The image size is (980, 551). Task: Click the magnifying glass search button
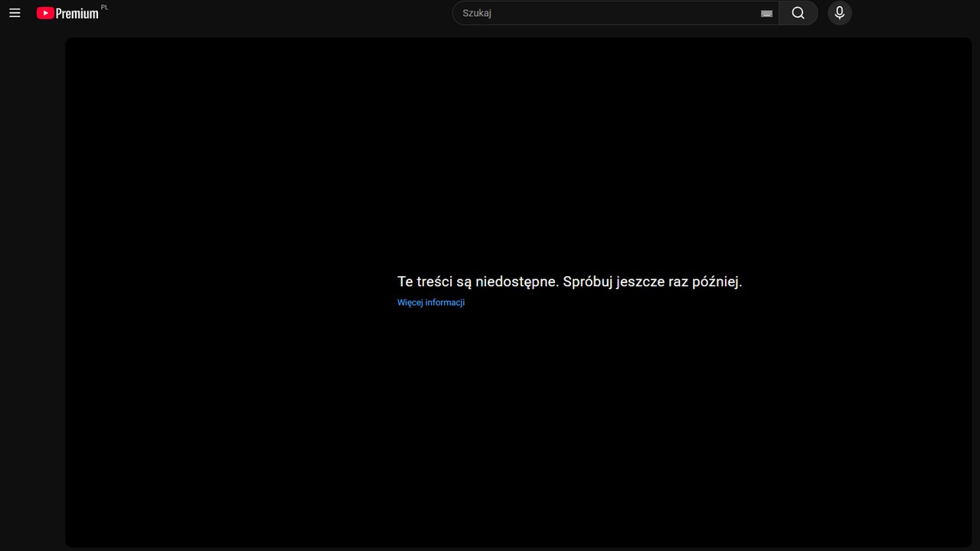click(x=798, y=13)
